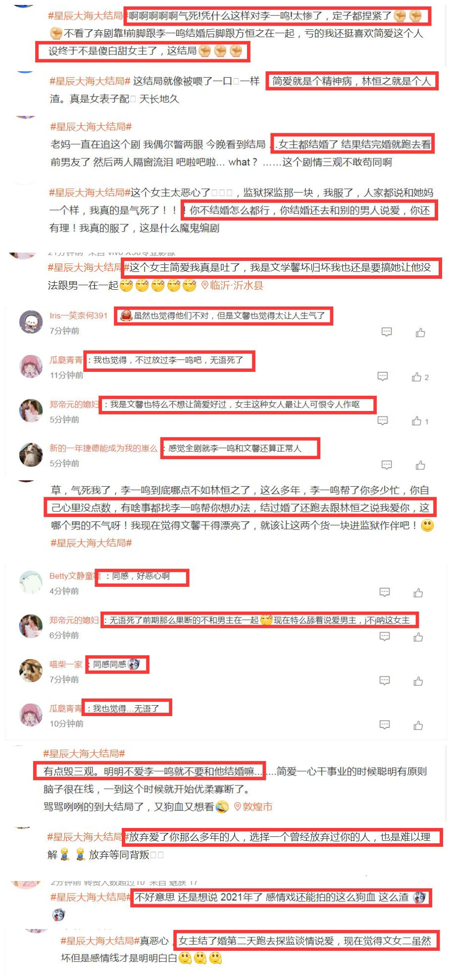Like Betty文静童鞋's 同感 comment
Image resolution: width=452 pixels, height=980 pixels.
(x=418, y=593)
